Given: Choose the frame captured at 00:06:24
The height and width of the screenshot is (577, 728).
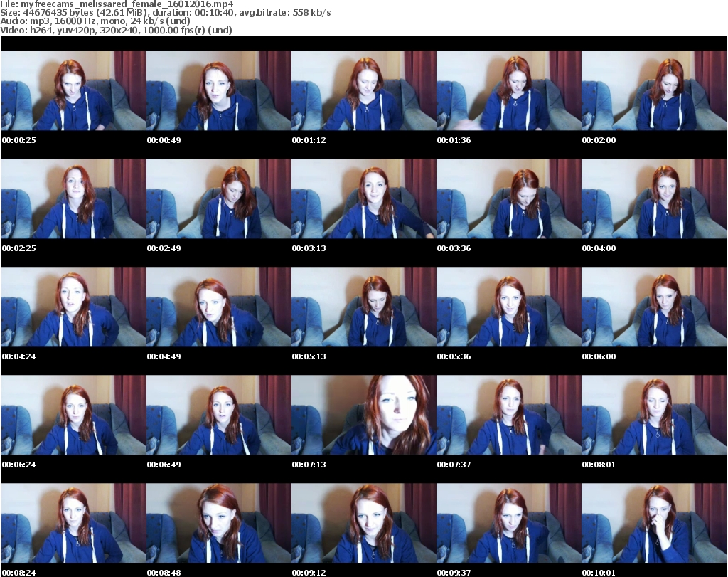Looking at the screenshot, I should click(x=74, y=415).
